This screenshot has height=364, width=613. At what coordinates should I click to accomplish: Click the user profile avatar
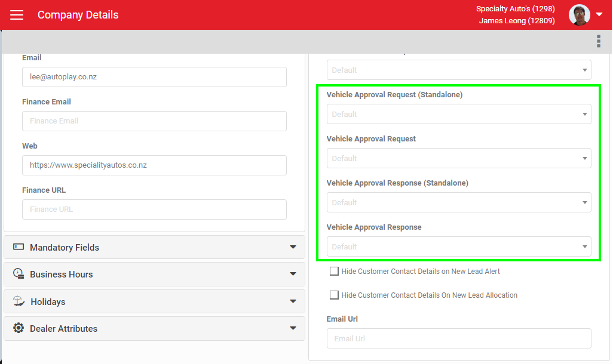tap(579, 15)
